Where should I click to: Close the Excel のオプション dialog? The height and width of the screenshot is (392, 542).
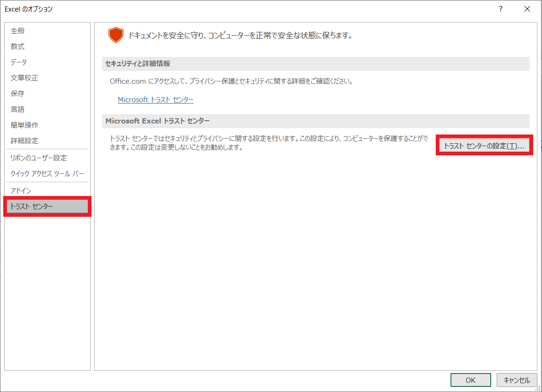527,9
